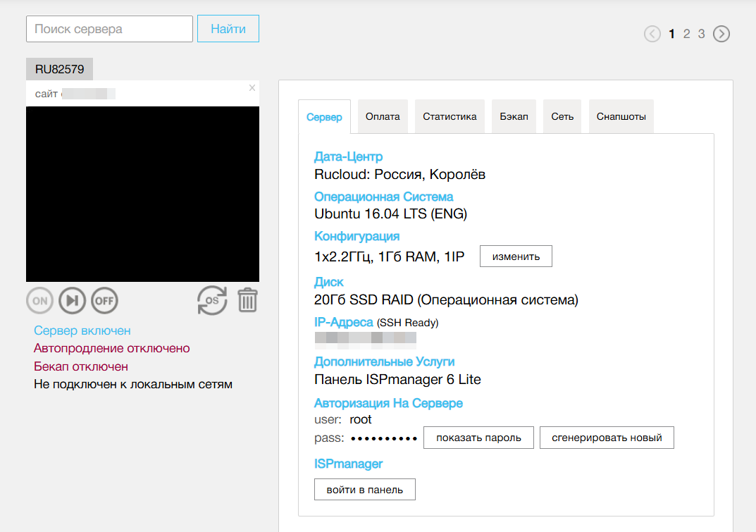This screenshot has width=756, height=532.
Task: Go to previous page arrow
Action: (652, 34)
